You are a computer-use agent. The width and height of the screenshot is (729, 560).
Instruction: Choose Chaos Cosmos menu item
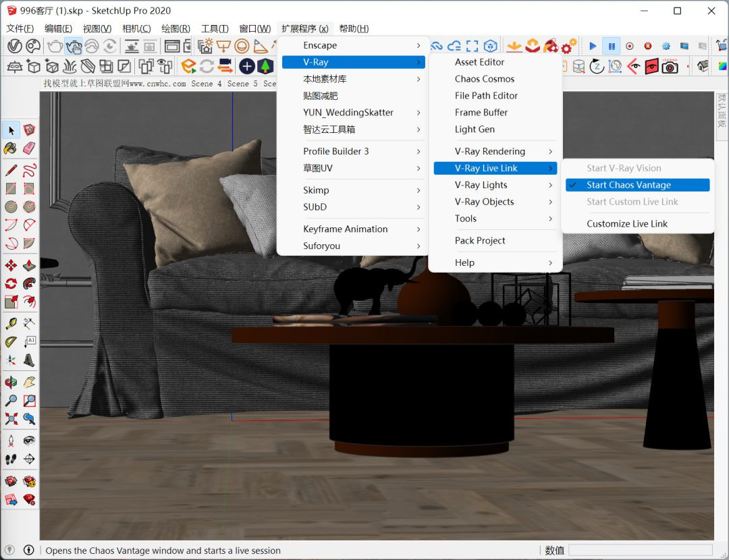[x=495, y=79]
